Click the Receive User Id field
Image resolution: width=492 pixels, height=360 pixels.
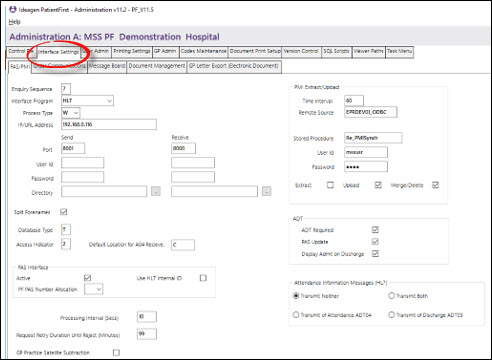click(x=193, y=163)
